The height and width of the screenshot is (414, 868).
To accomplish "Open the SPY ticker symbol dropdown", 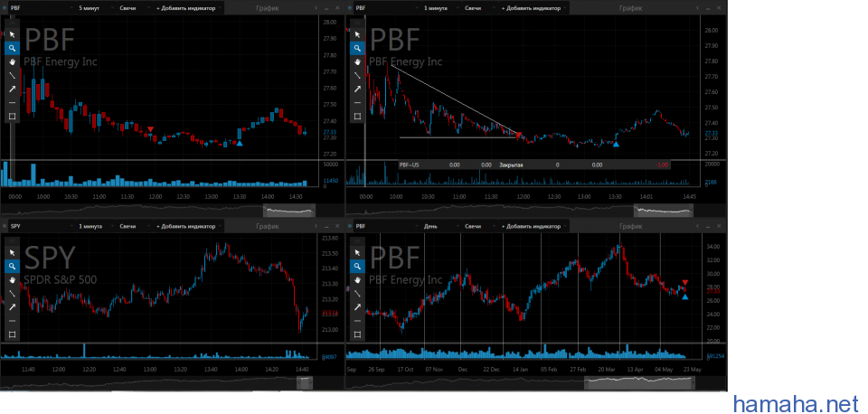I will pyautogui.click(x=42, y=226).
